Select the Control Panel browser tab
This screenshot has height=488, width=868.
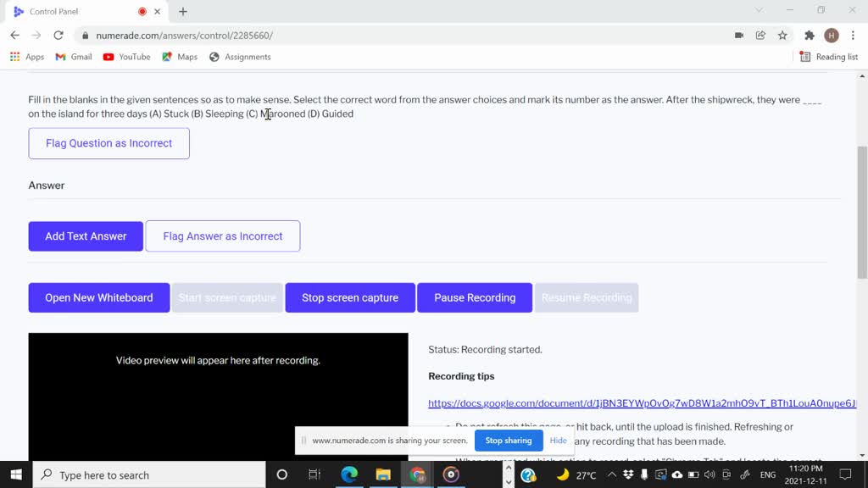click(76, 12)
